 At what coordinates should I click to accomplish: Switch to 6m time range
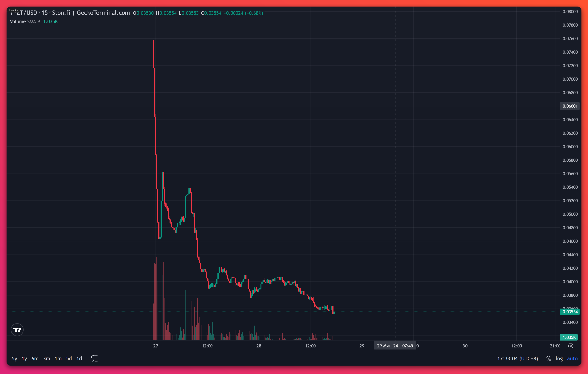click(35, 358)
